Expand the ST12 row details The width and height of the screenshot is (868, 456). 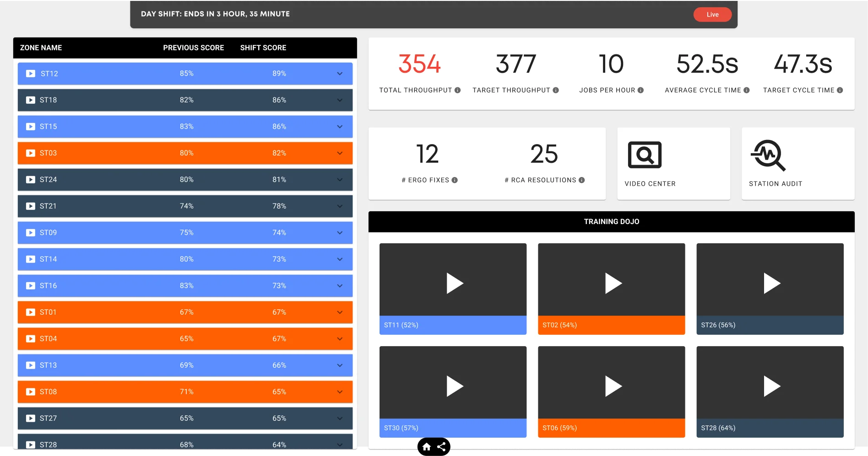click(340, 73)
